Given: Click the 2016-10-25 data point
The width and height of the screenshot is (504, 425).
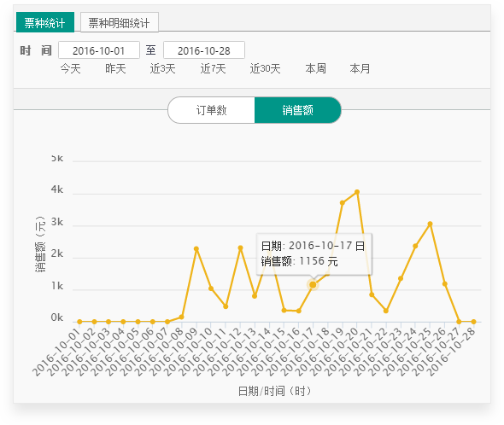Looking at the screenshot, I should point(430,224).
